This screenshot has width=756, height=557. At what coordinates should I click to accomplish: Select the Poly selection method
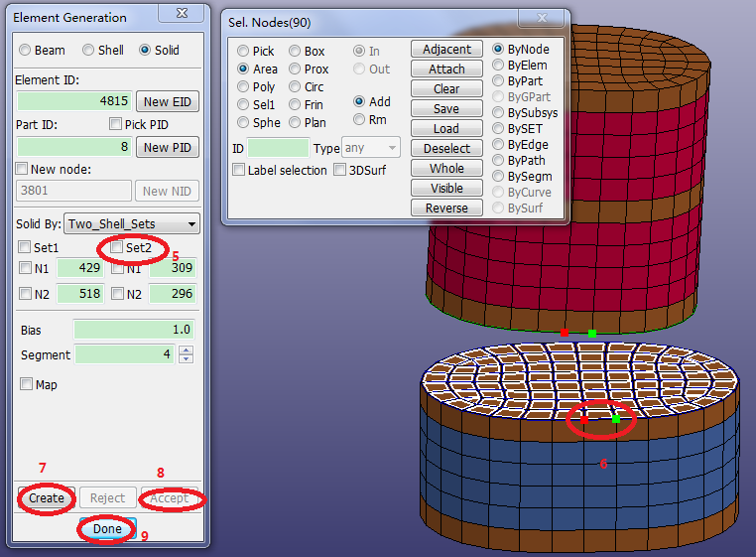coord(244,87)
